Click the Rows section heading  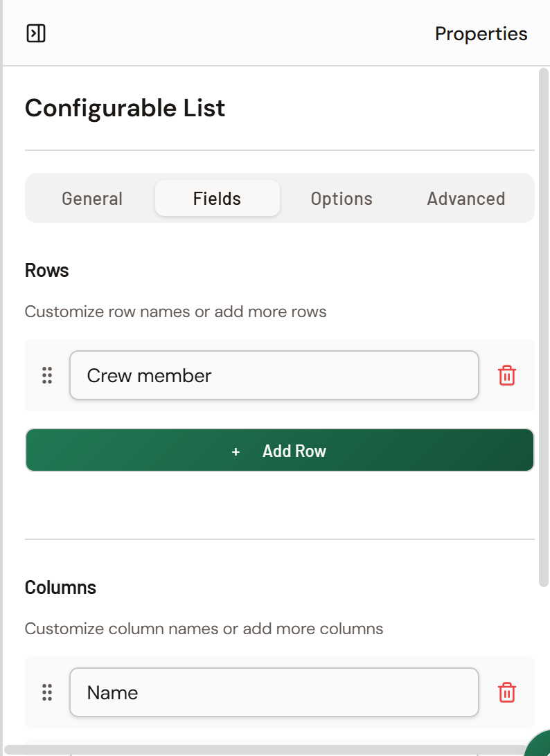point(47,271)
